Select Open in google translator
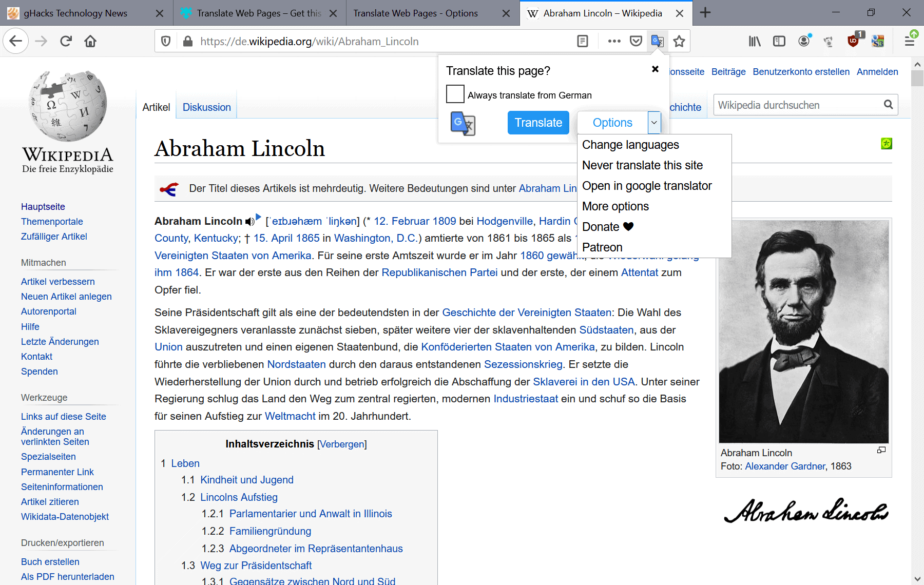924x585 pixels. click(647, 186)
